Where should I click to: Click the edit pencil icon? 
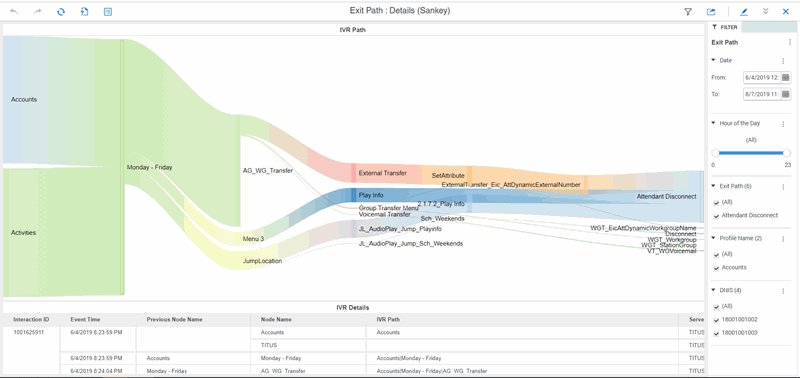coord(744,11)
